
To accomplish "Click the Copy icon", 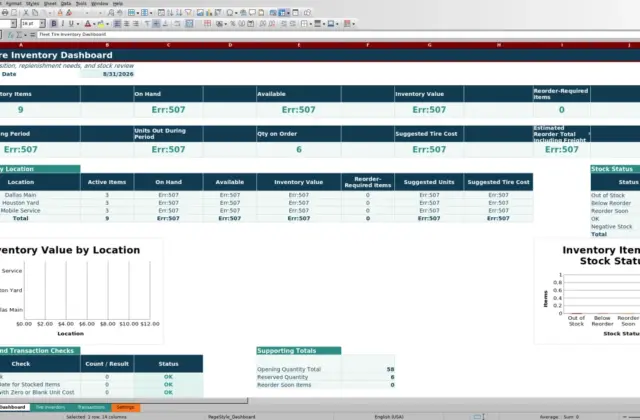I will tap(35, 13).
